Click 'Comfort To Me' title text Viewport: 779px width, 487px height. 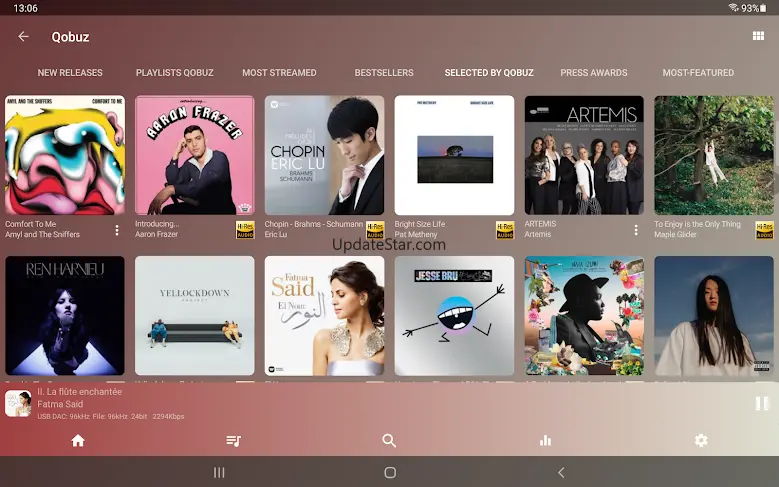(x=30, y=224)
